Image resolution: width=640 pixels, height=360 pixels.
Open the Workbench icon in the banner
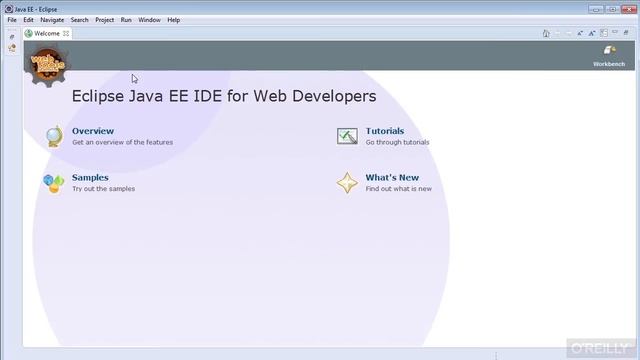point(609,50)
